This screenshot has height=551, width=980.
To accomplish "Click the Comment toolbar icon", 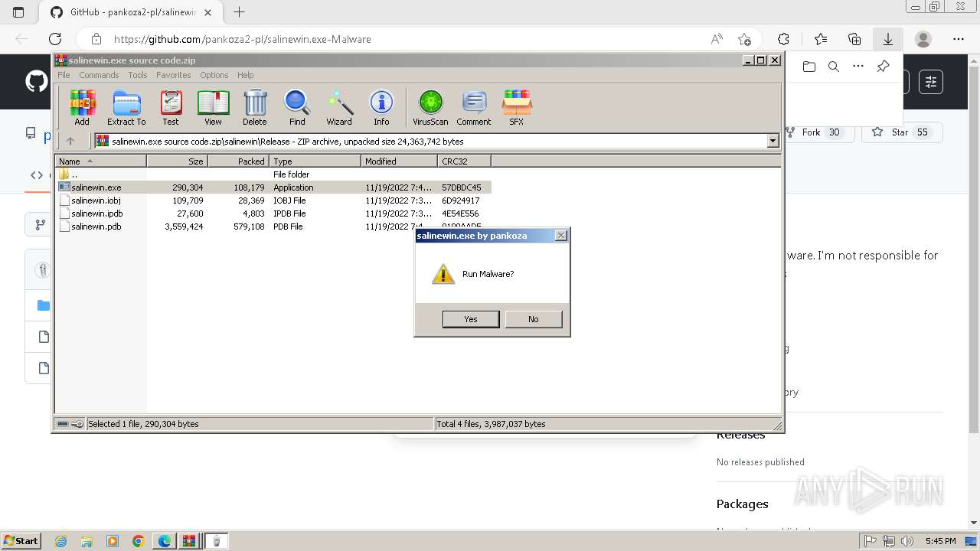I will point(474,107).
